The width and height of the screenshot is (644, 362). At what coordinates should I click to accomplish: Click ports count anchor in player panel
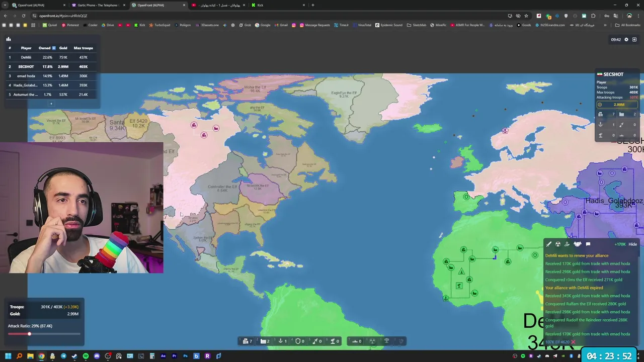pyautogui.click(x=606, y=125)
